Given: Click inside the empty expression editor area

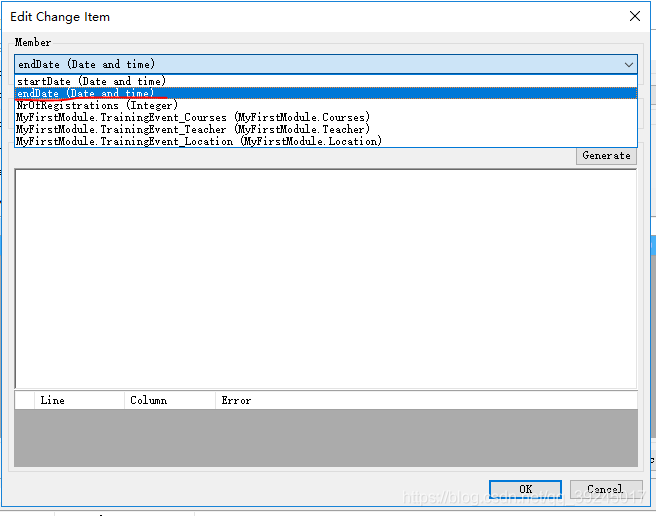Looking at the screenshot, I should coord(325,278).
